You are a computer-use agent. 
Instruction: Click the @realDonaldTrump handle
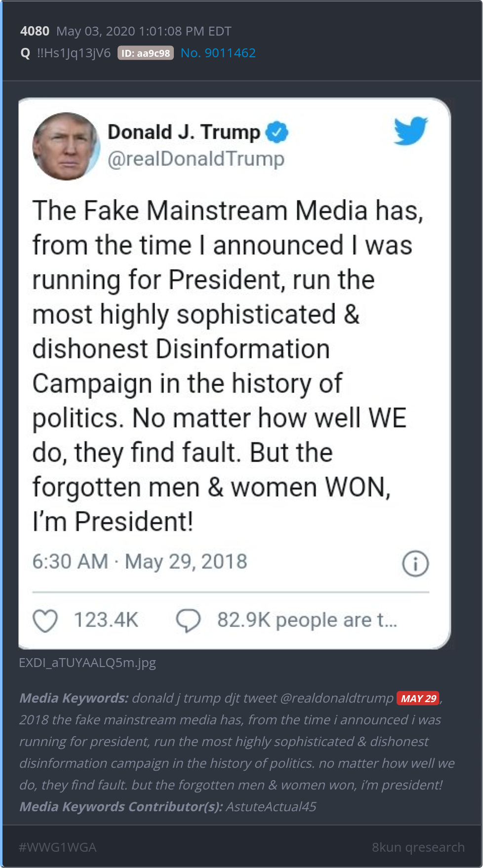point(196,159)
